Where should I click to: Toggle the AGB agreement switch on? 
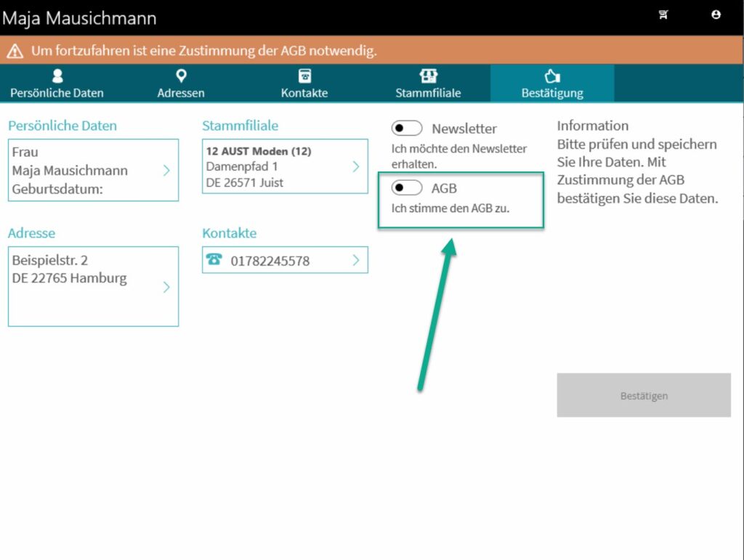(407, 188)
